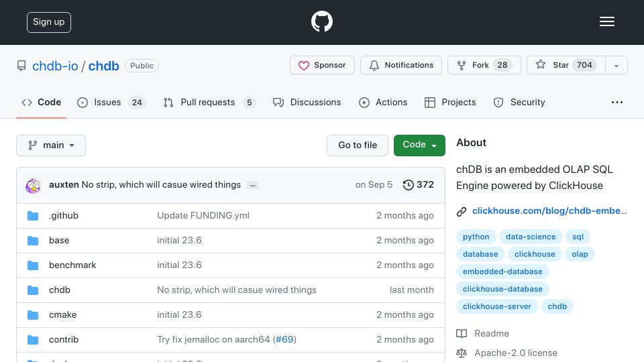Open the 372 commits history link
The height and width of the screenshot is (362, 644).
coord(418,185)
